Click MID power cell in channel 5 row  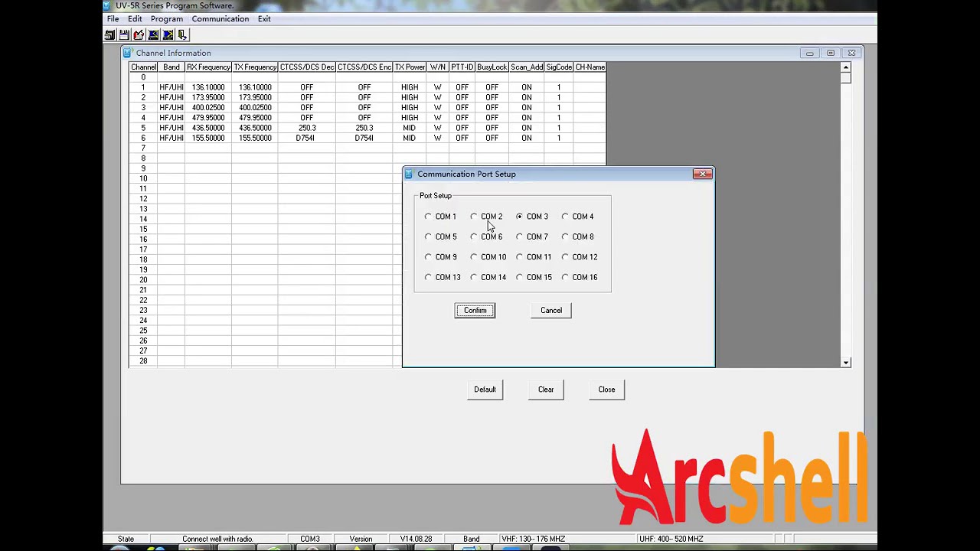click(x=410, y=128)
